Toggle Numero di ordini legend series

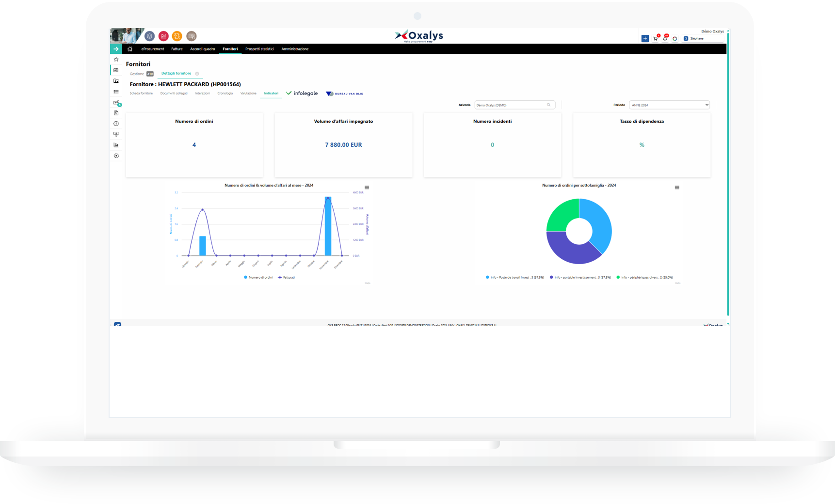pos(258,278)
